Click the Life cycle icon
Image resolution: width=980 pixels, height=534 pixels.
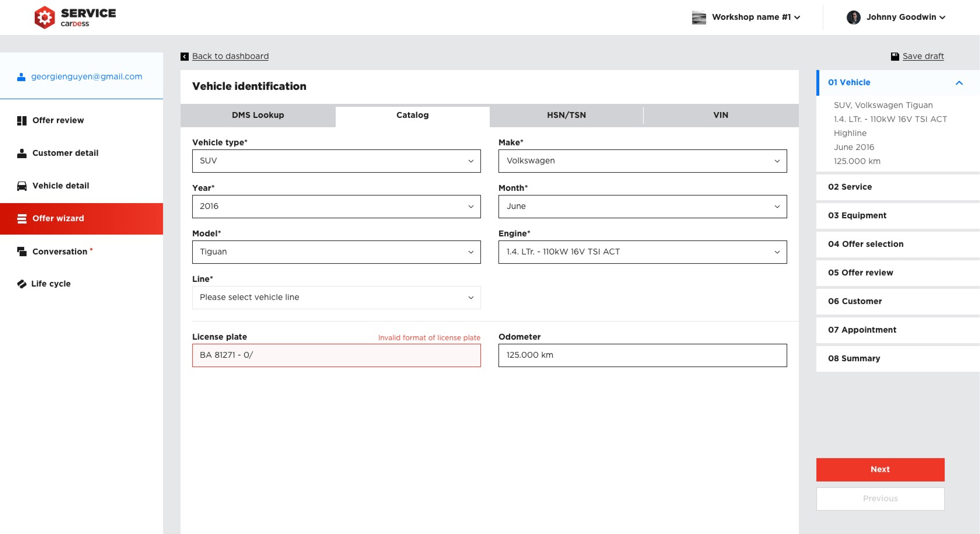(22, 284)
